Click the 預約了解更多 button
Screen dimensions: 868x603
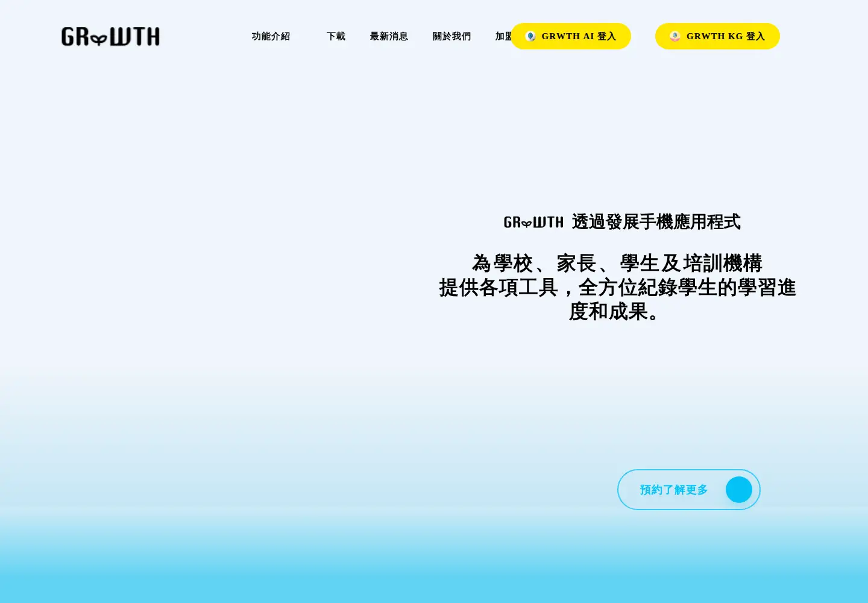689,490
